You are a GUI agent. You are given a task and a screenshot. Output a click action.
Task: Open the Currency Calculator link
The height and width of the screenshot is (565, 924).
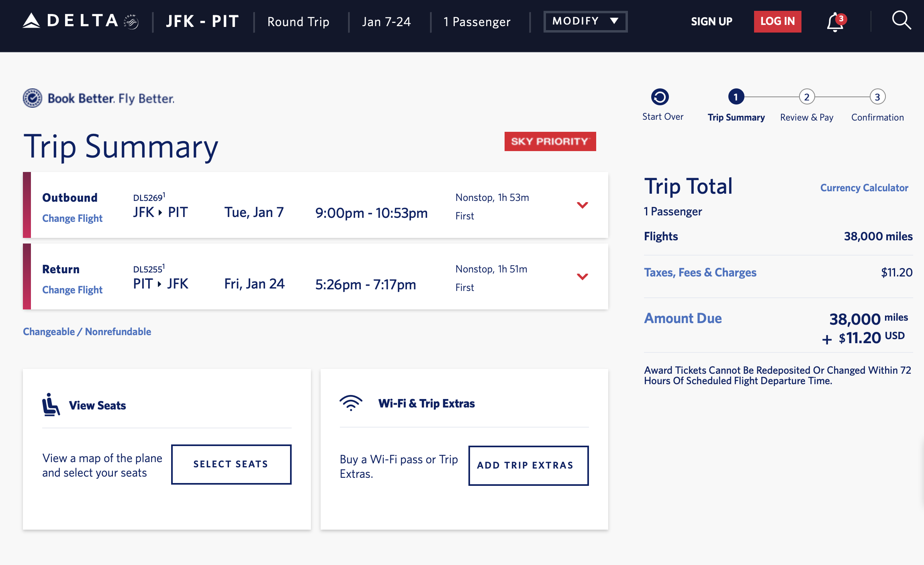[x=864, y=188]
